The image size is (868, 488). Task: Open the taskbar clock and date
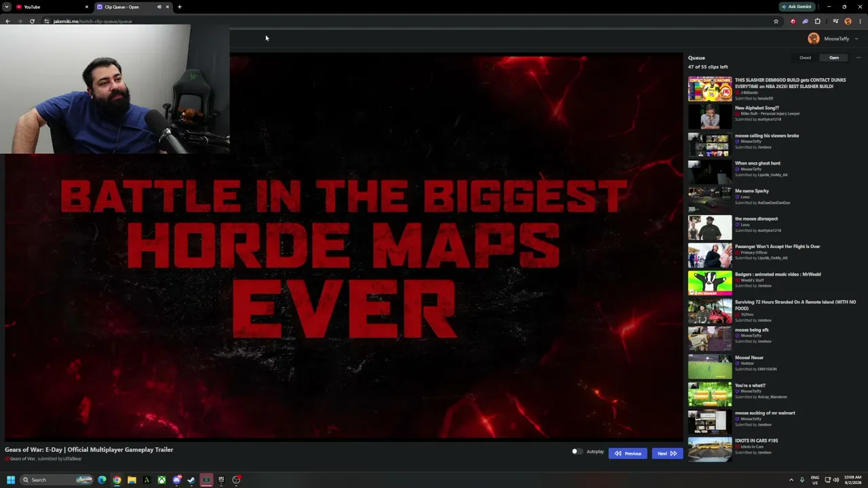[852, 480]
